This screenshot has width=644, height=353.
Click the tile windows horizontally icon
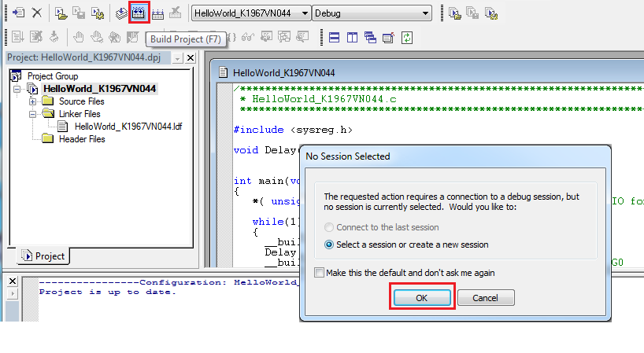[335, 37]
